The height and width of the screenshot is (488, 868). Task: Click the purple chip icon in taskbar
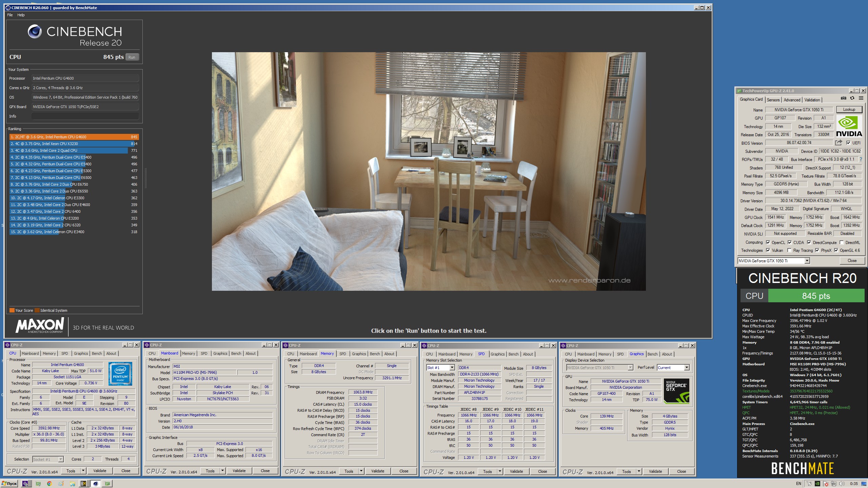tap(25, 484)
